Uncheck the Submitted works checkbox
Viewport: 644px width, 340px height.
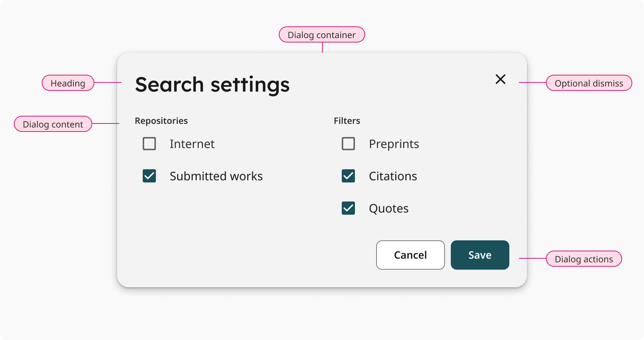click(149, 176)
